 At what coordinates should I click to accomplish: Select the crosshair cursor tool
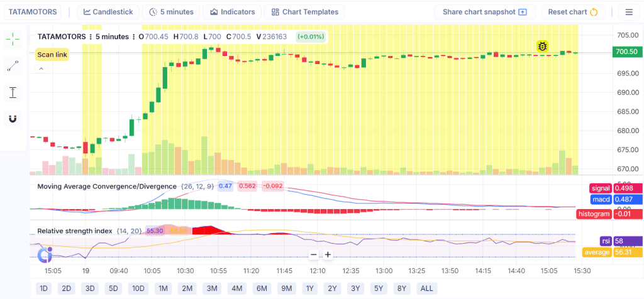pos(13,39)
